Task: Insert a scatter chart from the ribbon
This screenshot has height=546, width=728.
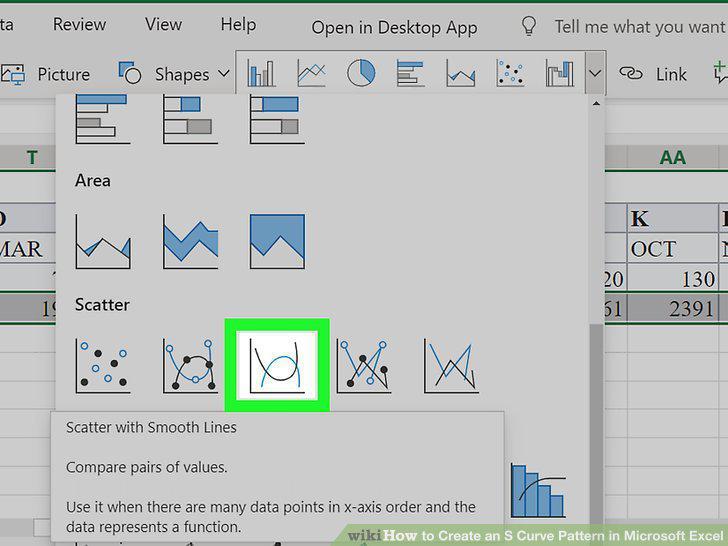Action: tap(510, 73)
